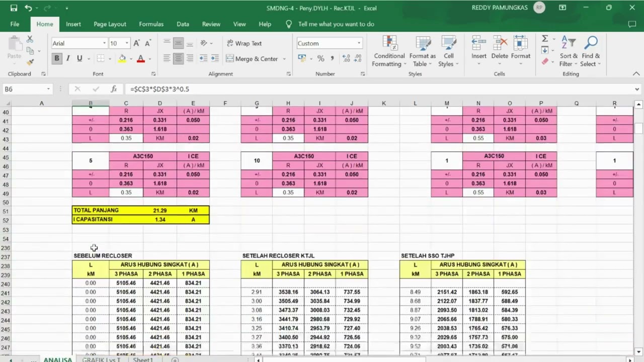
Task: Open the Cell Styles gallery
Action: (x=448, y=51)
